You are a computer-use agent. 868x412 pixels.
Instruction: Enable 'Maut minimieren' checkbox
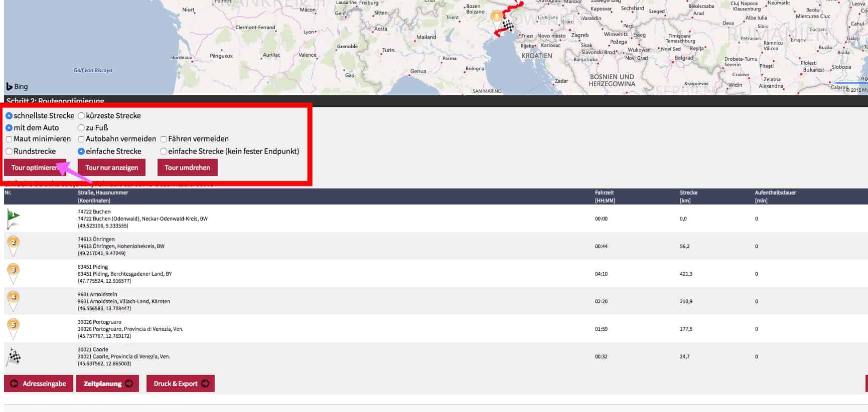(9, 139)
